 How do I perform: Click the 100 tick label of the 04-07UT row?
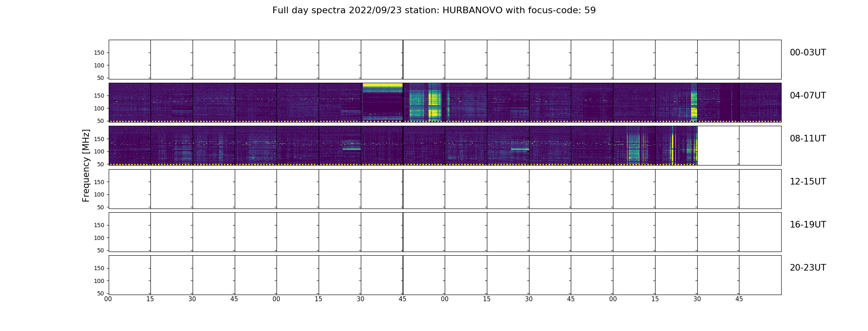pyautogui.click(x=99, y=108)
